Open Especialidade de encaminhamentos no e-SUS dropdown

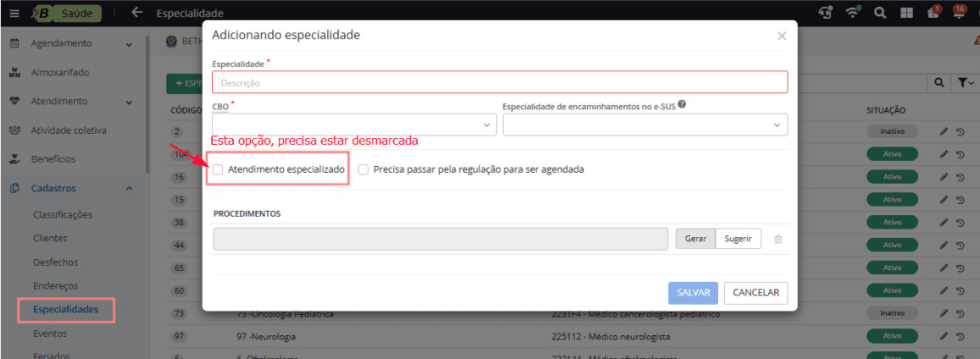tap(645, 124)
